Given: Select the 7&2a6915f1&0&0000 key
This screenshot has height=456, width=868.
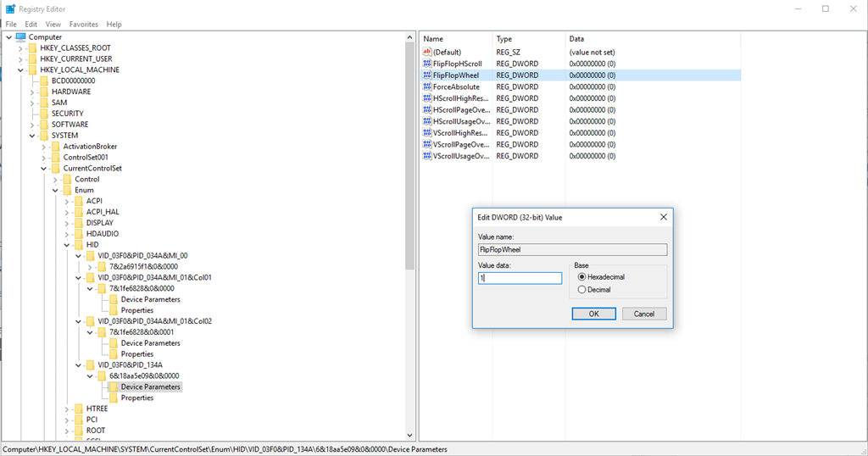Looking at the screenshot, I should coord(143,267).
